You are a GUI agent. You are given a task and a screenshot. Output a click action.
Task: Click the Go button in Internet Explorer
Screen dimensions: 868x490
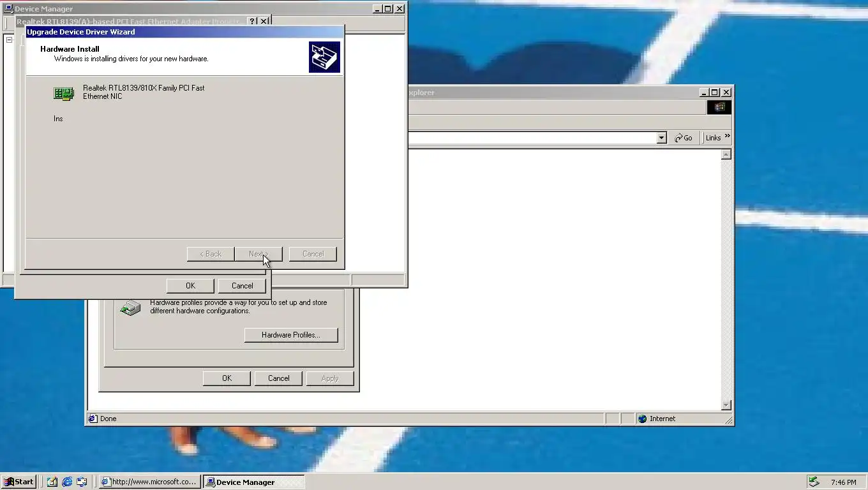pyautogui.click(x=684, y=138)
